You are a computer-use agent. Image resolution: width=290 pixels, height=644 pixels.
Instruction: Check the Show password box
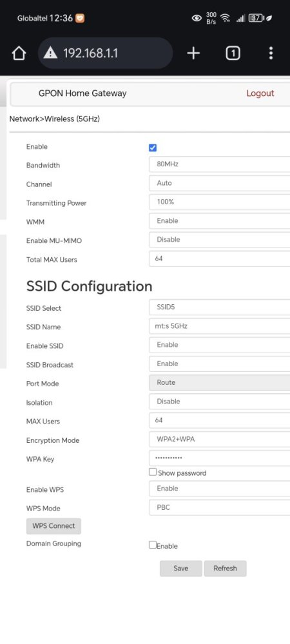153,473
